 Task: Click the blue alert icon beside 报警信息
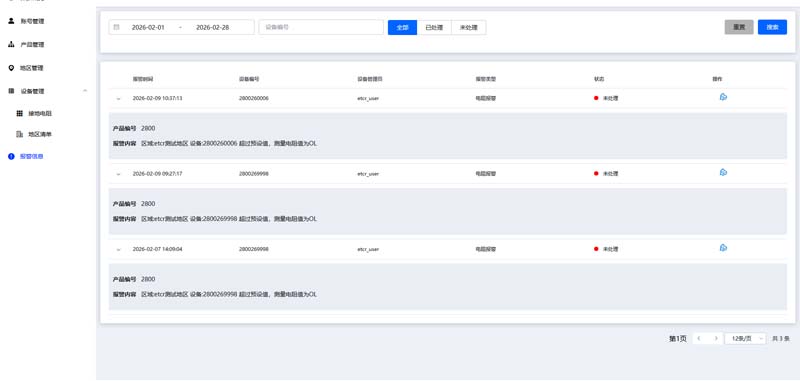(x=11, y=157)
